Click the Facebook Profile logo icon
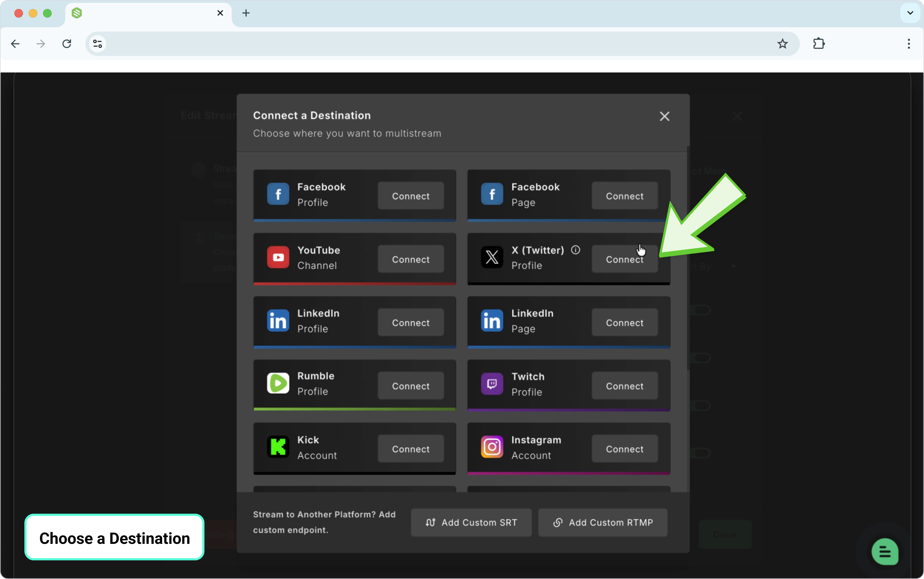The image size is (924, 579). (x=278, y=194)
